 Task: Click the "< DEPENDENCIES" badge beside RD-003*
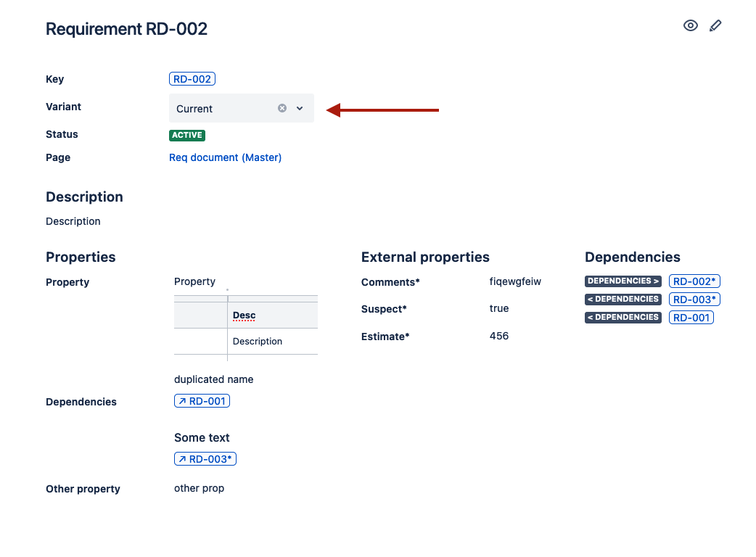pyautogui.click(x=623, y=299)
